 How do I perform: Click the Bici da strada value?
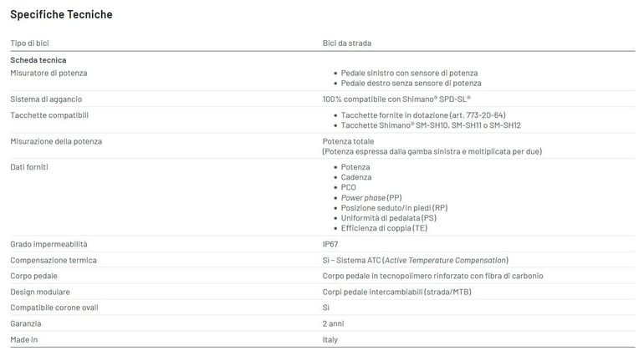(346, 43)
